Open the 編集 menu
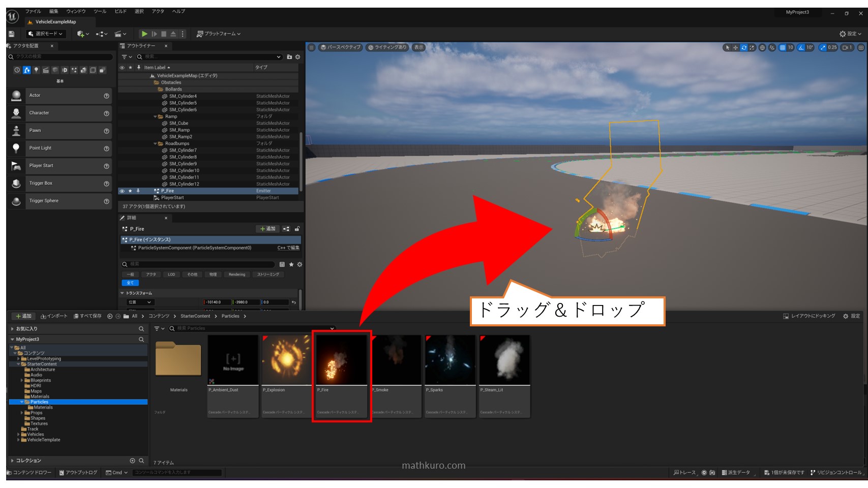 point(54,11)
